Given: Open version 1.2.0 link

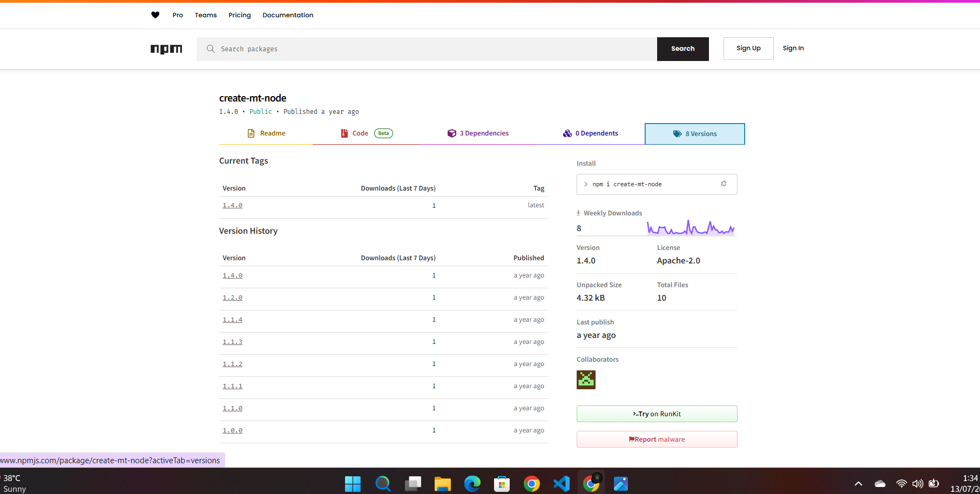Looking at the screenshot, I should (x=233, y=297).
